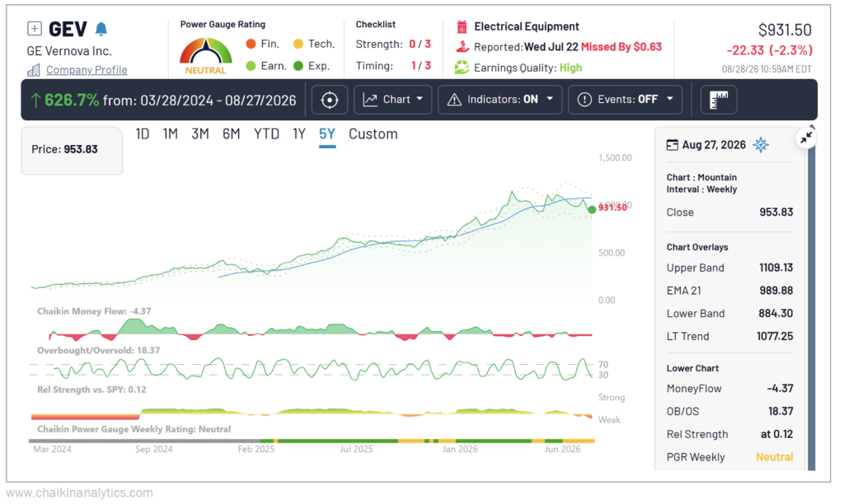This screenshot has height=504, width=844.
Task: Click the LT Trend 1077.25 value
Action: [x=775, y=336]
